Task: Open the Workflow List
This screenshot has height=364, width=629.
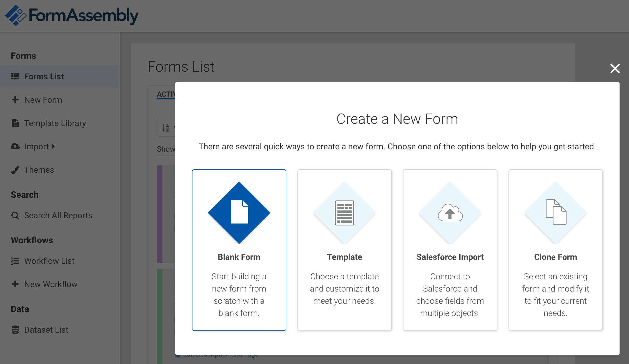Action: tap(60, 261)
